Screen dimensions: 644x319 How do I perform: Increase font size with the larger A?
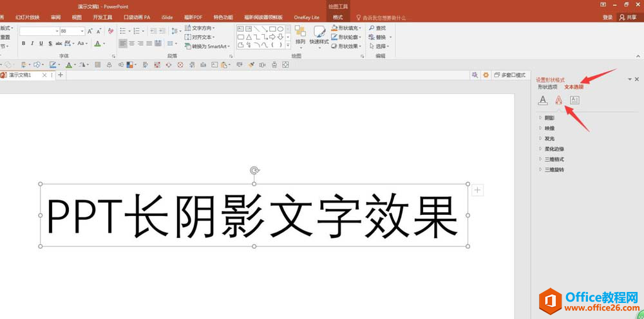pos(90,31)
